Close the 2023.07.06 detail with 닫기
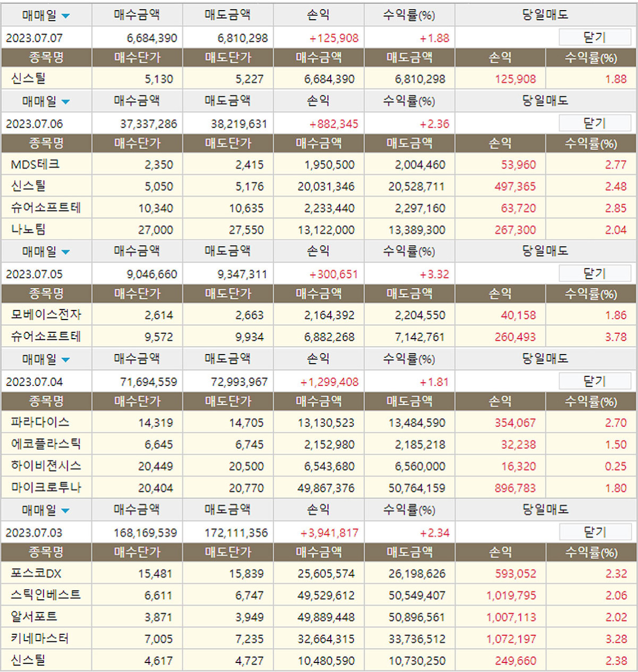 594,123
